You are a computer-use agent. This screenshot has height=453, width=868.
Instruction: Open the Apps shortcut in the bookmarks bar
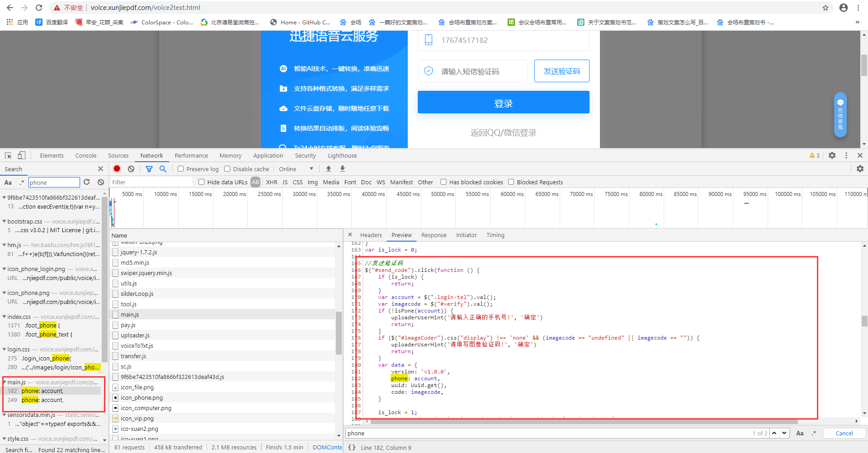pos(17,22)
